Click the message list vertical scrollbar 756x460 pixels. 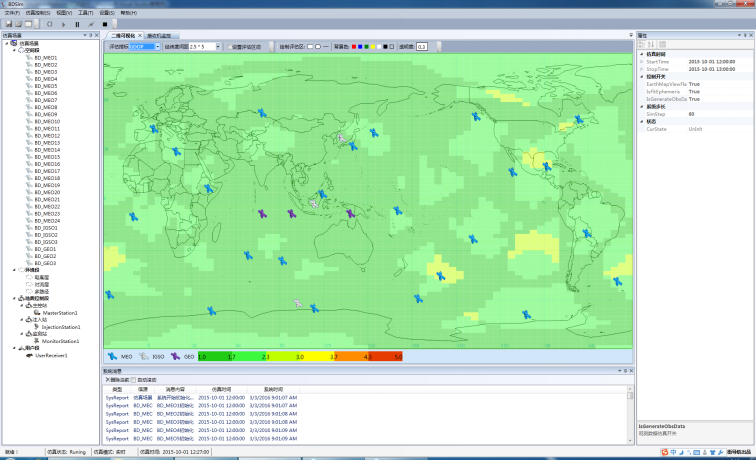[x=630, y=414]
